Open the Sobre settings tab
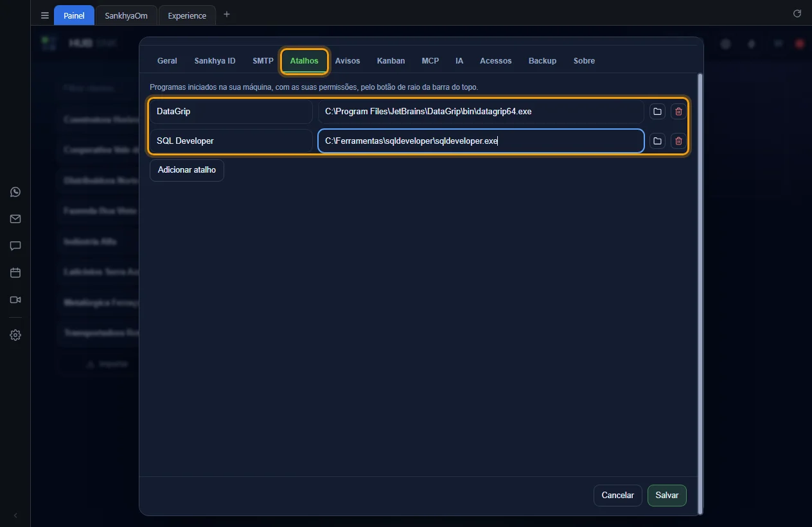 [584, 61]
